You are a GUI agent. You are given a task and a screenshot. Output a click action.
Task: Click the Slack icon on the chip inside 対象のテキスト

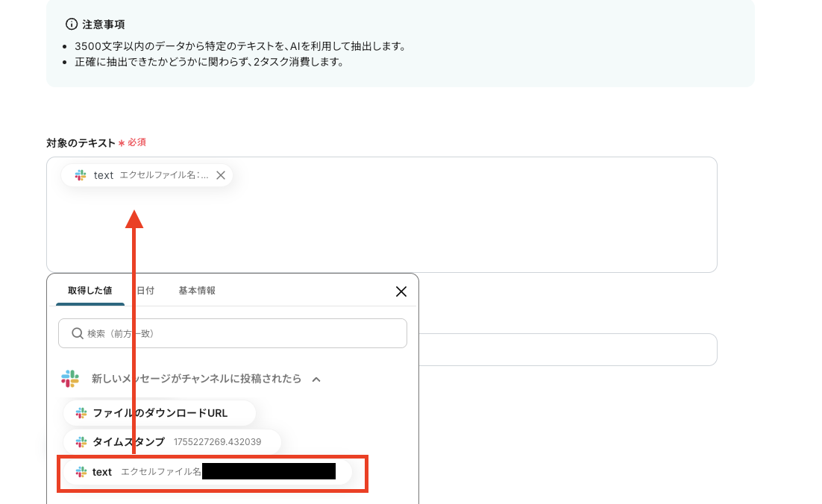pyautogui.click(x=80, y=175)
